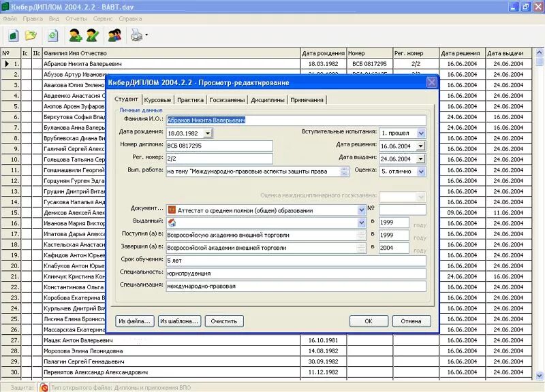Switch to the Курсовые tab
The image size is (545, 392).
click(x=157, y=100)
